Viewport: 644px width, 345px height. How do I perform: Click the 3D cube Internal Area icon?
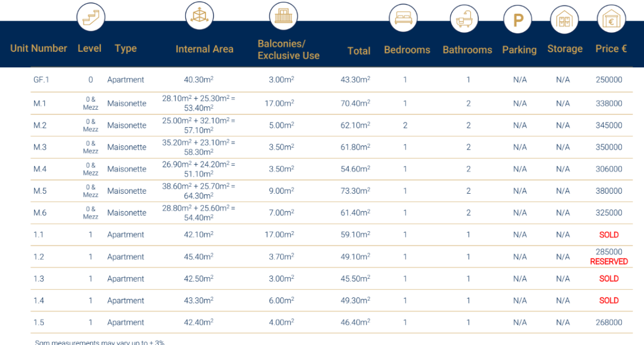click(199, 16)
